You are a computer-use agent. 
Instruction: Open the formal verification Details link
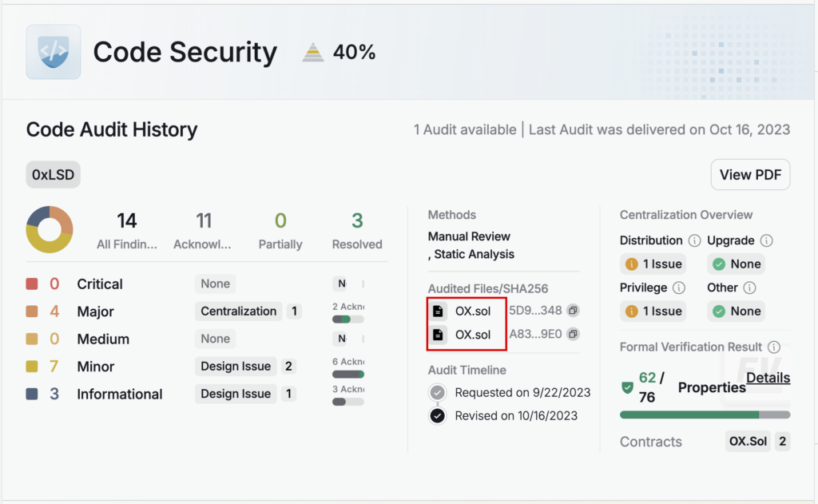coord(768,378)
